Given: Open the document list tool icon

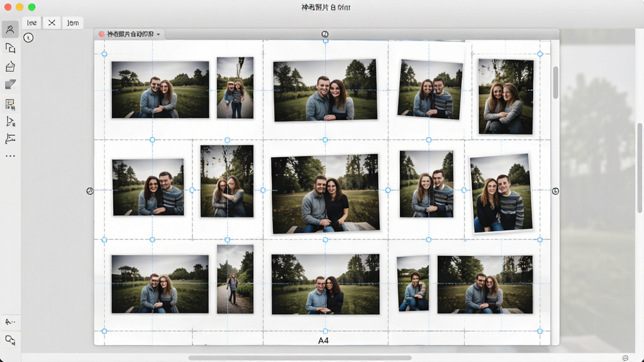Looking at the screenshot, I should (x=10, y=104).
